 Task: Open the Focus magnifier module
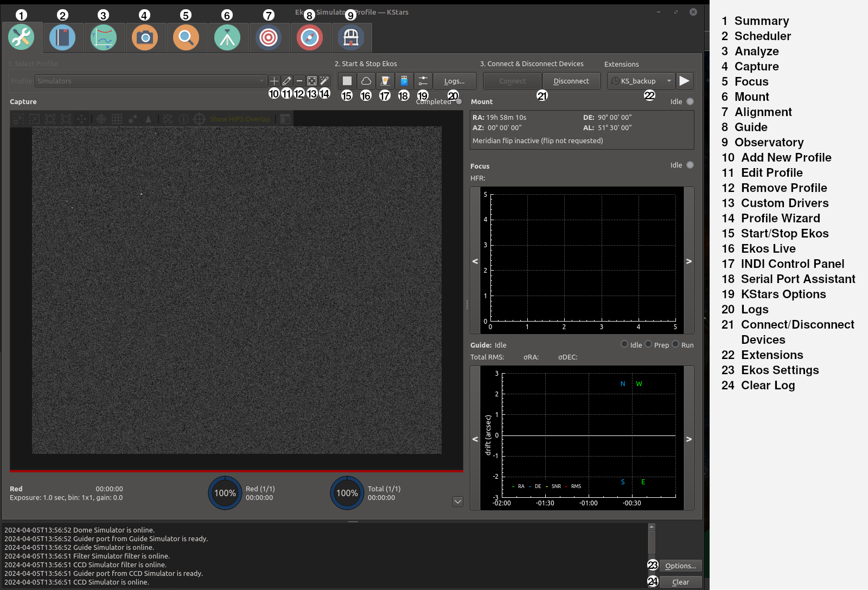[x=186, y=38]
